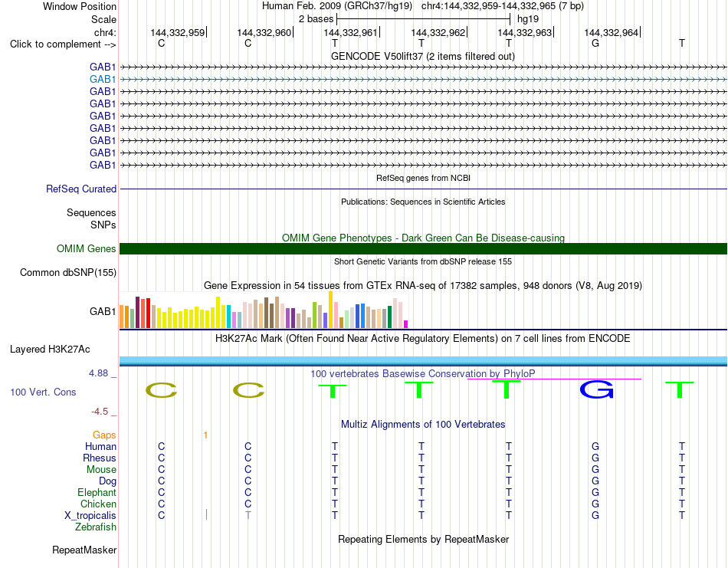The height and width of the screenshot is (568, 728).
Task: Select the 'RepeatMasker' track label
Action: pyautogui.click(x=84, y=550)
